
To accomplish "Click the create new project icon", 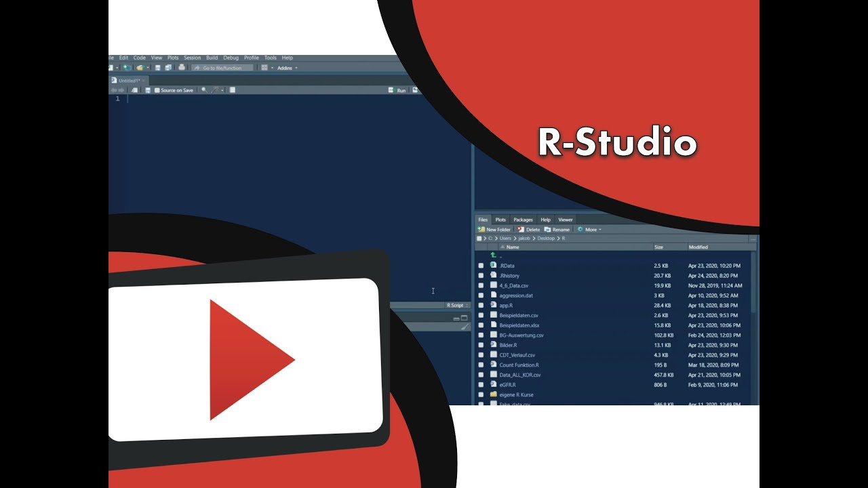I will [x=126, y=68].
